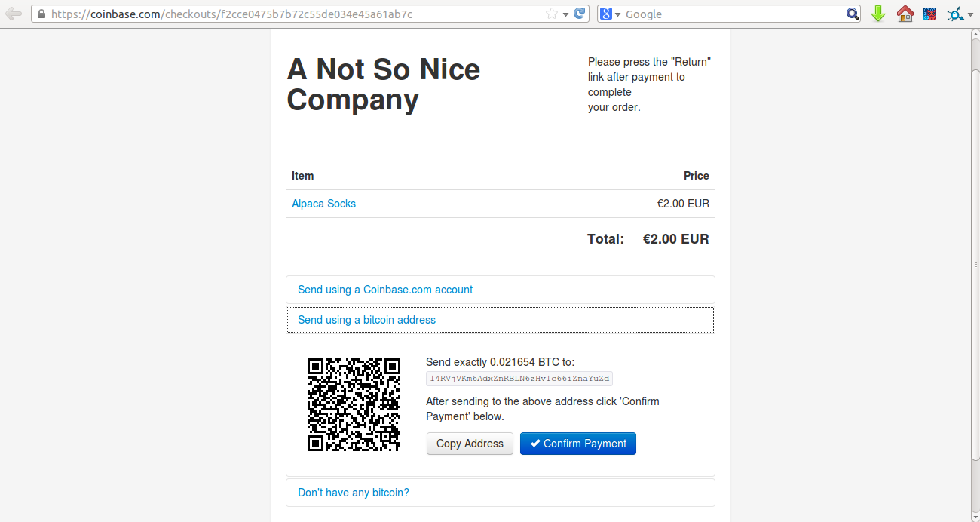The height and width of the screenshot is (522, 980).
Task: Click the back navigation arrow
Action: [x=13, y=13]
